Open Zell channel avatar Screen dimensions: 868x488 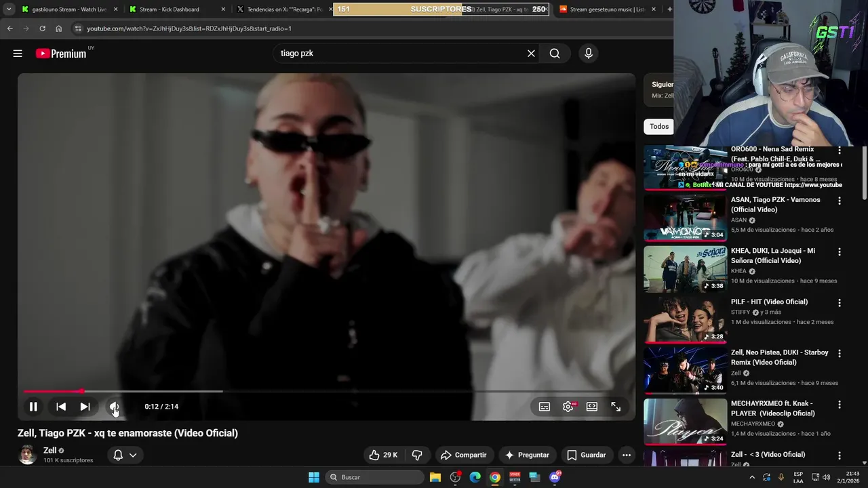[27, 455]
